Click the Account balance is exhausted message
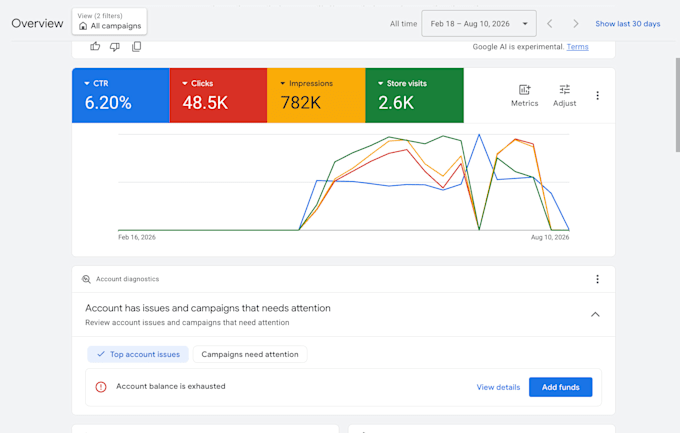Screen dimensions: 680x433 pyautogui.click(x=170, y=386)
